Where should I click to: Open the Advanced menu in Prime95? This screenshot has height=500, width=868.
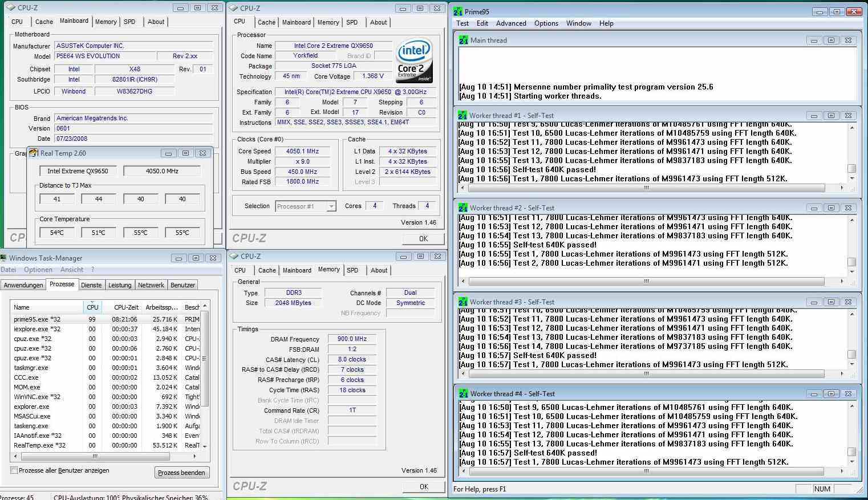coord(511,23)
